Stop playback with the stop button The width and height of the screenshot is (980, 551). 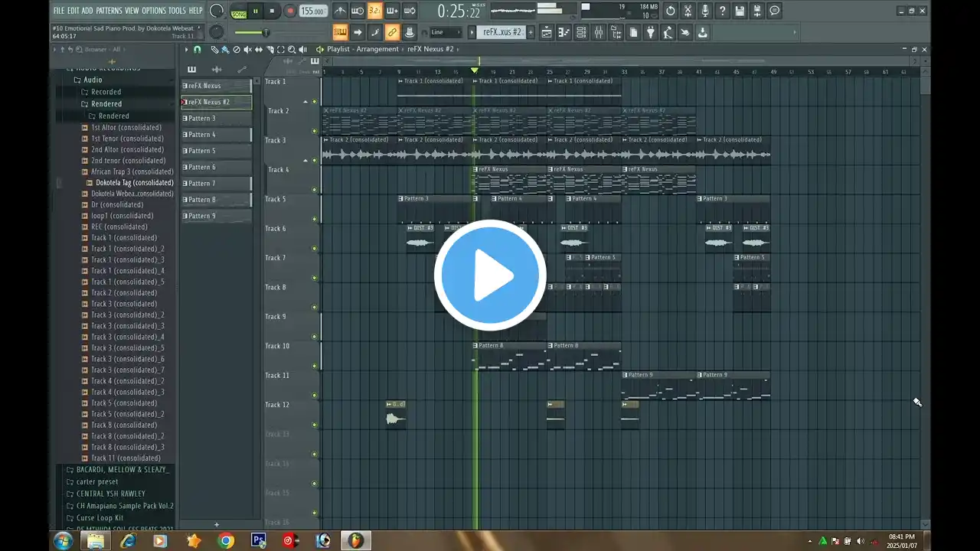pyautogui.click(x=272, y=11)
